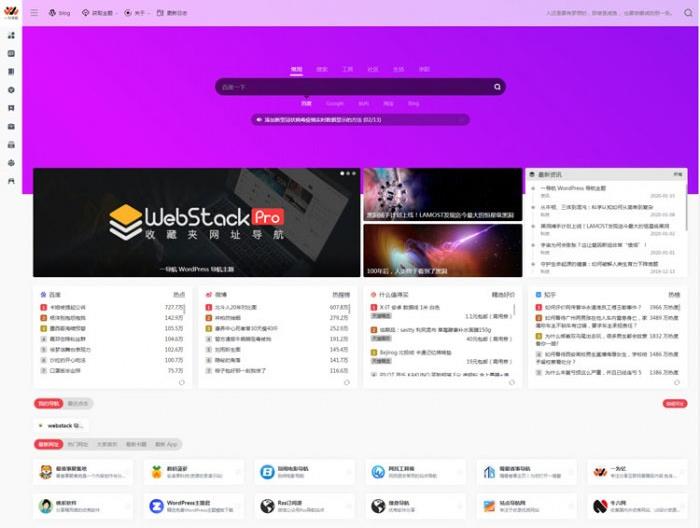Click the bottom car-shaped sidebar icon
The width and height of the screenshot is (700, 528).
coord(11,181)
